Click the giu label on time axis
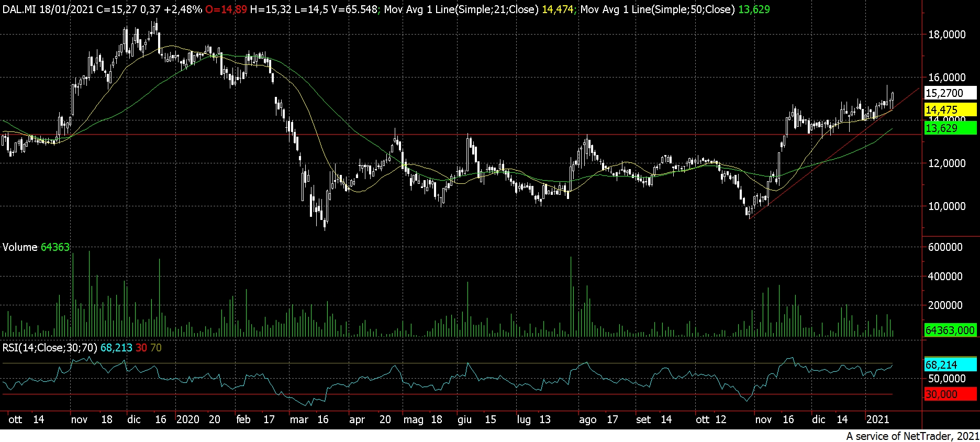The image size is (980, 442). [x=465, y=419]
